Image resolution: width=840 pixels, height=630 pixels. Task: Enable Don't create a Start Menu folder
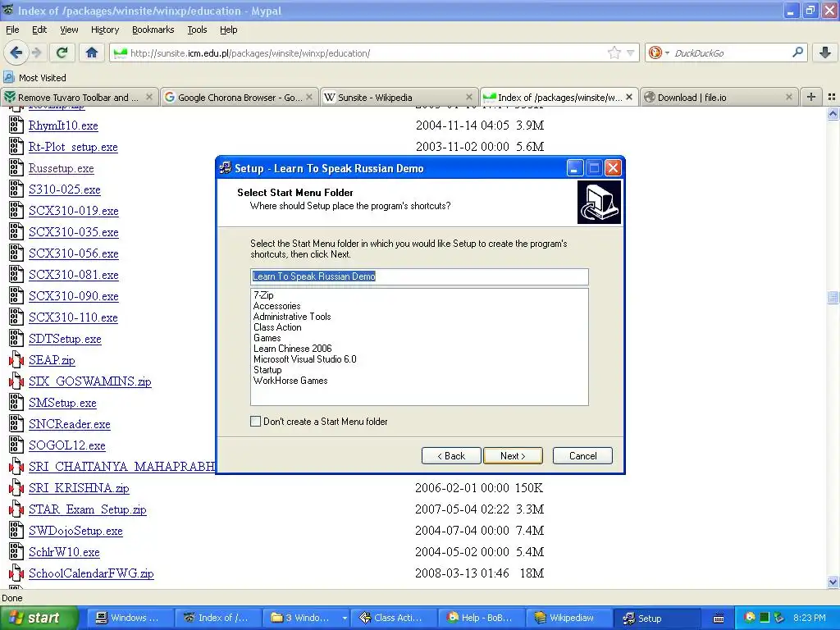(x=256, y=422)
